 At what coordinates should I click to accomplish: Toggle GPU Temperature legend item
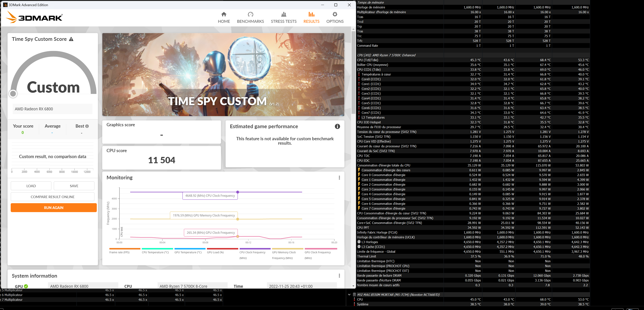[188, 252]
